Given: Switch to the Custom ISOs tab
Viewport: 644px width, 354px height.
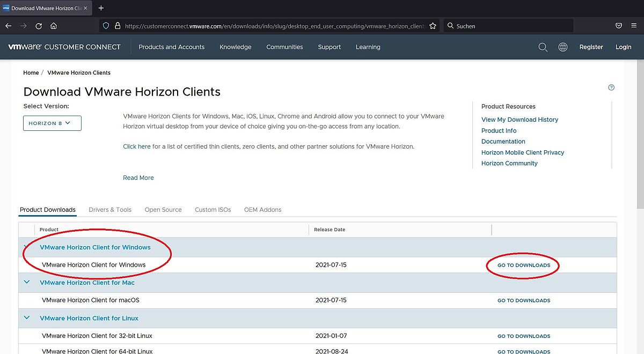Looking at the screenshot, I should pyautogui.click(x=213, y=210).
